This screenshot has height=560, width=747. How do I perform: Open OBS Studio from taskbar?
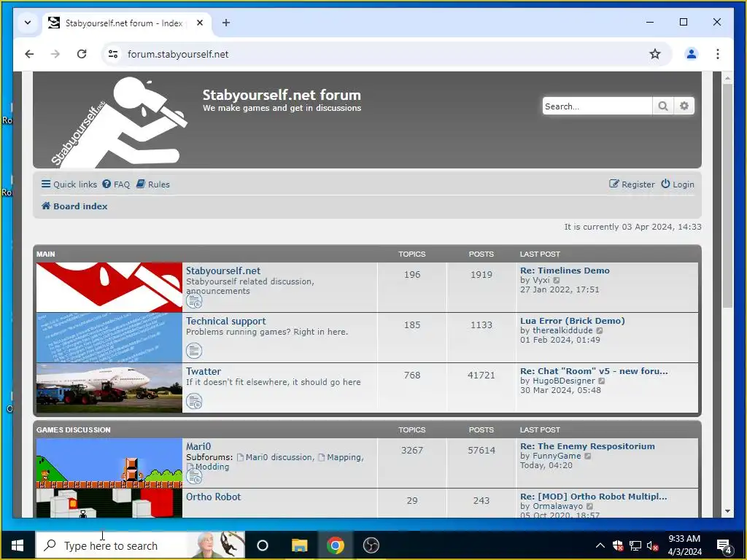pyautogui.click(x=371, y=545)
